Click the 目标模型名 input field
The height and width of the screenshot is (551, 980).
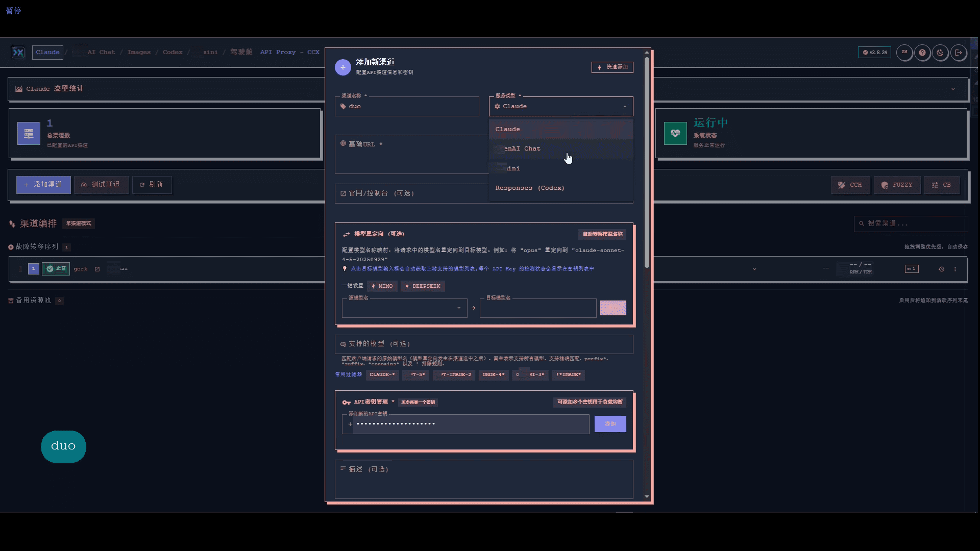(x=538, y=308)
